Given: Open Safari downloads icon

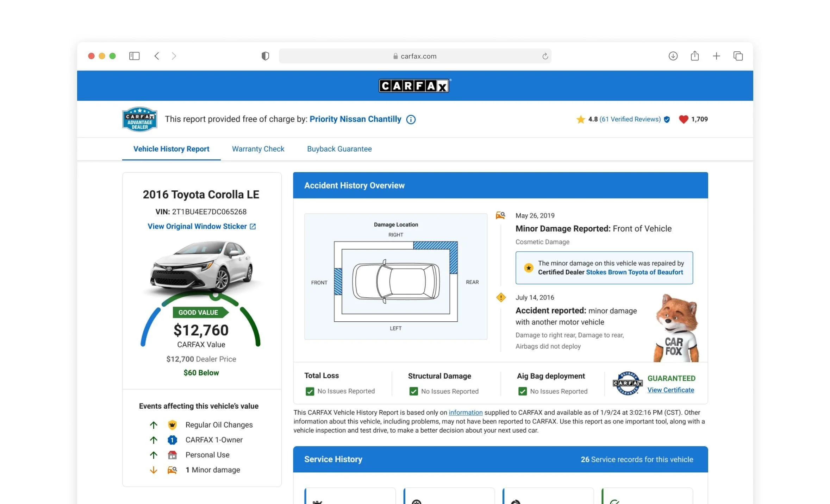Looking at the screenshot, I should (673, 56).
